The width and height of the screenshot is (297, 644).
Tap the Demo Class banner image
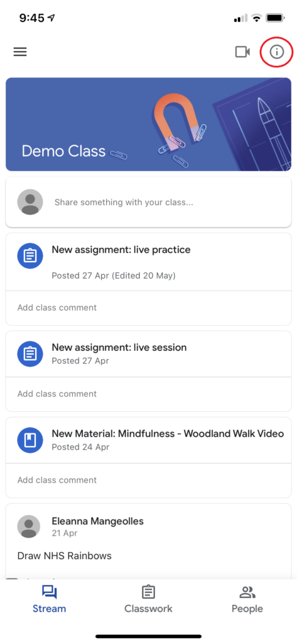(x=148, y=125)
